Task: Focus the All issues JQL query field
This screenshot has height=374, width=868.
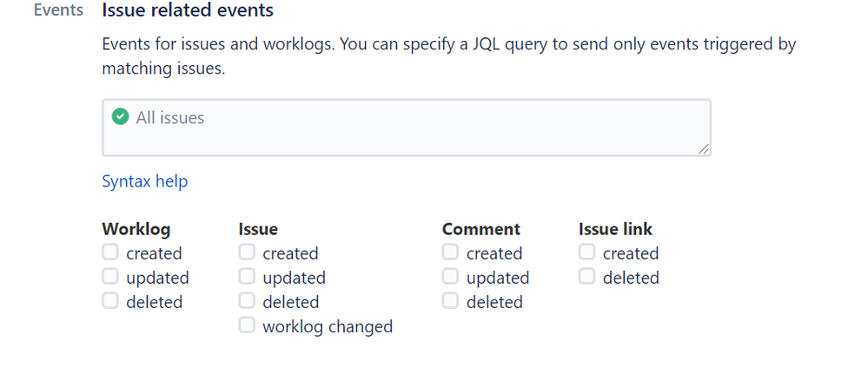Action: 407,128
